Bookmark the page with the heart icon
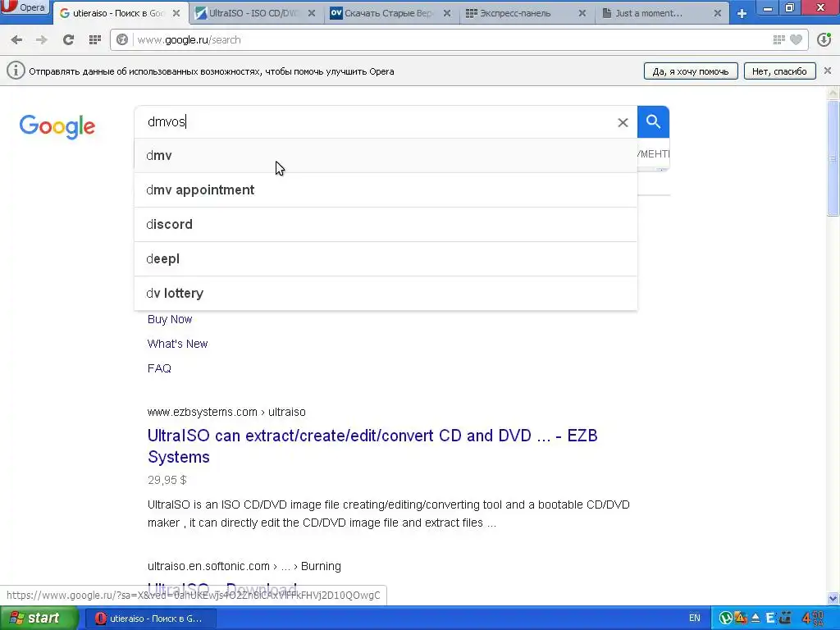Viewport: 840px width, 630px height. [796, 39]
